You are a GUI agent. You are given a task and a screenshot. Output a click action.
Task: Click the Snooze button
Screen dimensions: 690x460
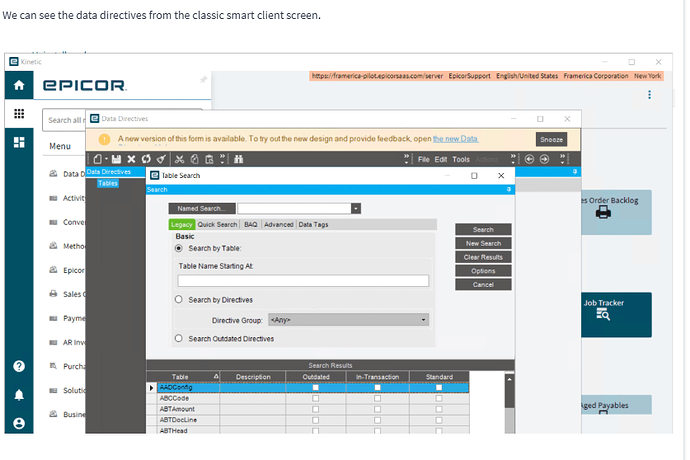(551, 139)
